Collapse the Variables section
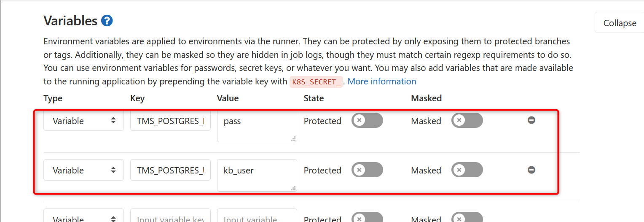This screenshot has width=644, height=222. click(x=620, y=23)
